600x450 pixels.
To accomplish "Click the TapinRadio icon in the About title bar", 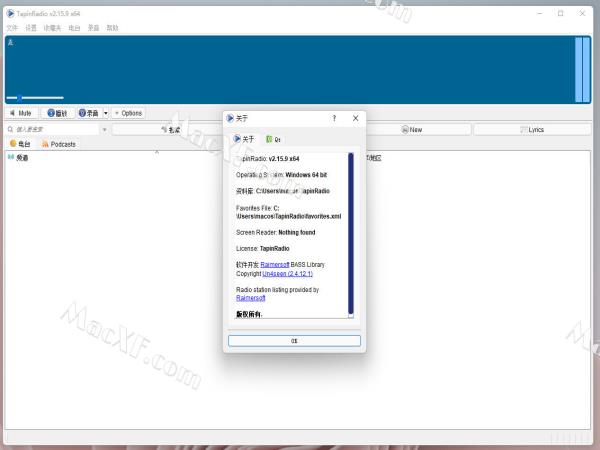I will click(230, 118).
